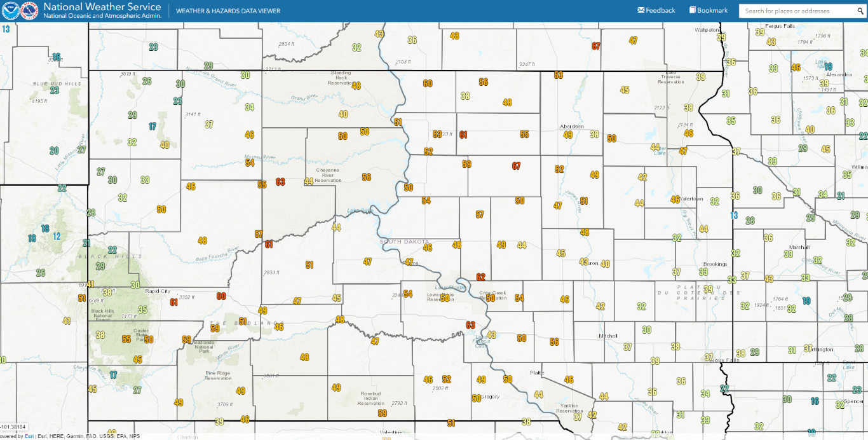868x440 pixels.
Task: Select the 49 marker in Pine Ridge Reservation
Action: click(241, 391)
